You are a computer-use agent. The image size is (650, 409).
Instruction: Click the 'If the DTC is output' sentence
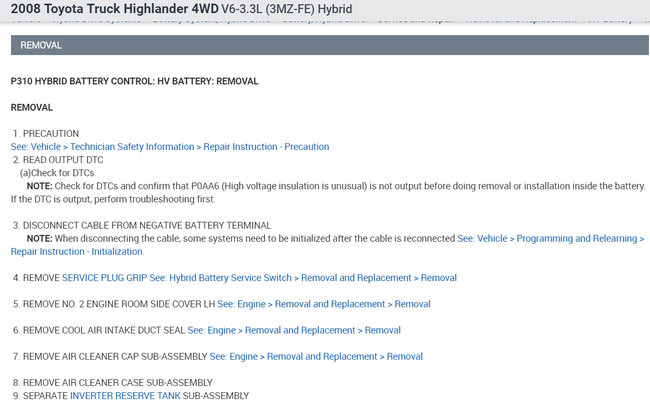(113, 199)
